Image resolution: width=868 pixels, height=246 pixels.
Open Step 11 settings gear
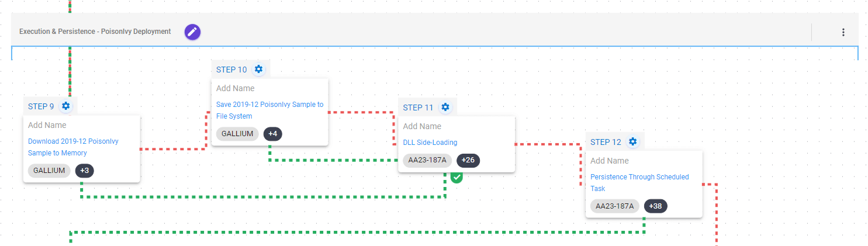[445, 107]
